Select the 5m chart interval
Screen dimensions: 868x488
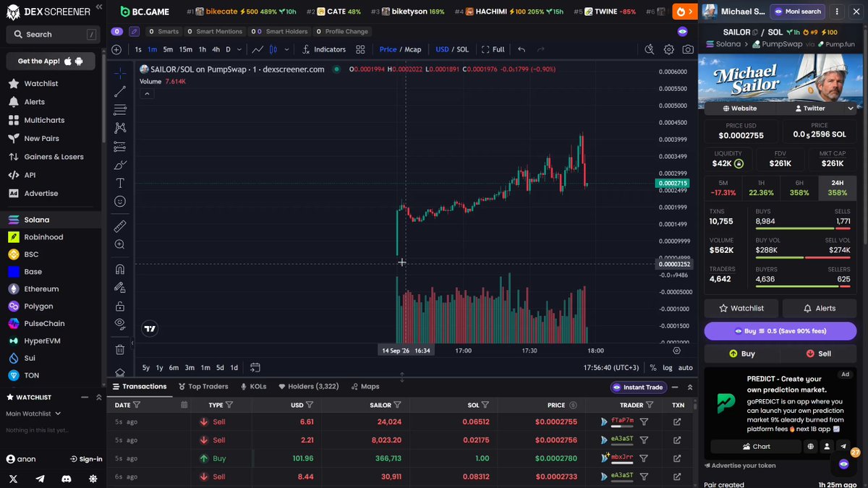168,49
